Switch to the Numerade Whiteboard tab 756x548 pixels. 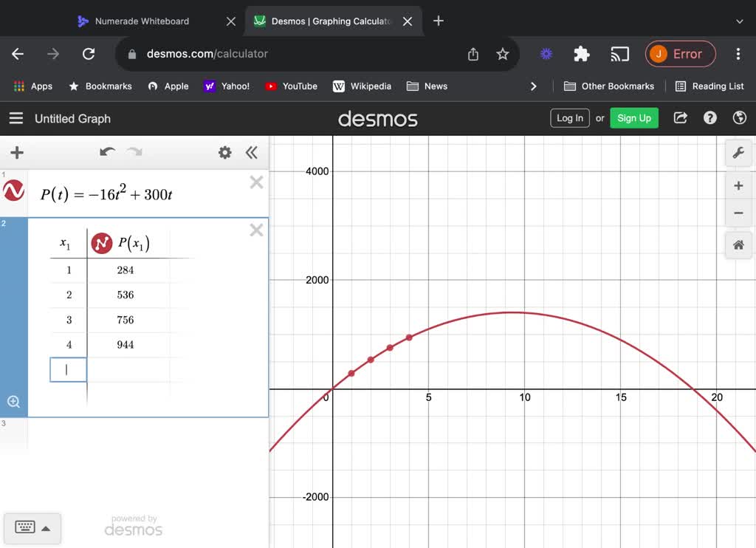[142, 21]
